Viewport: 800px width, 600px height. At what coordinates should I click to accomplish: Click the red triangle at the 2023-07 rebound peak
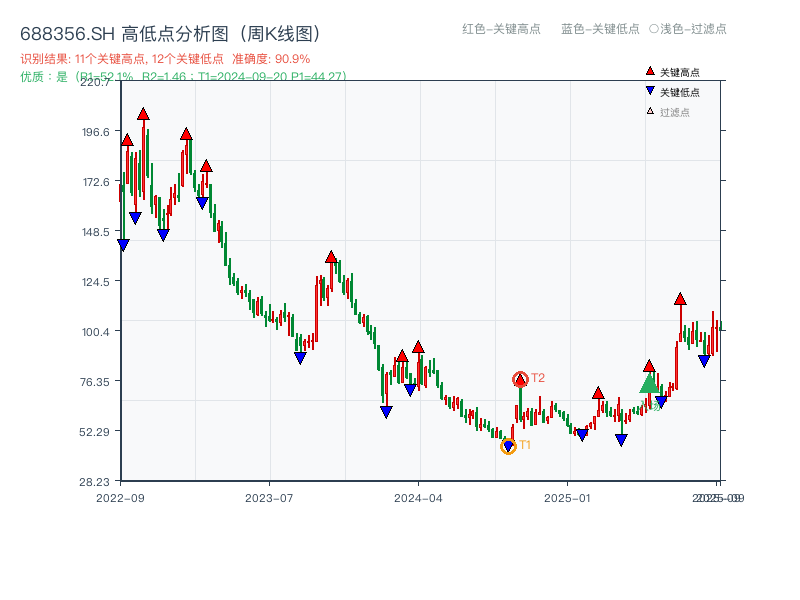pyautogui.click(x=331, y=255)
